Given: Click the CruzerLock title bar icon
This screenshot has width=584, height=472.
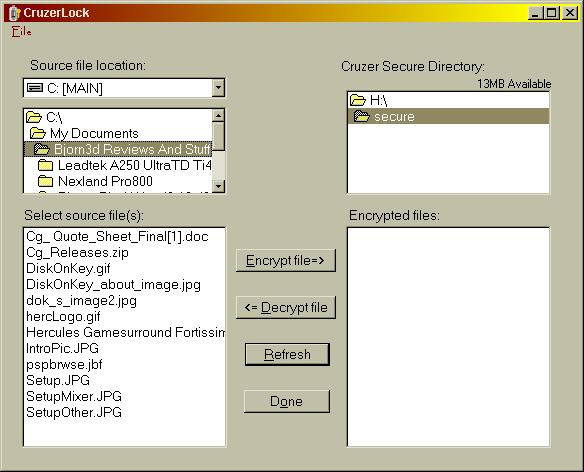Looking at the screenshot, I should pos(14,13).
